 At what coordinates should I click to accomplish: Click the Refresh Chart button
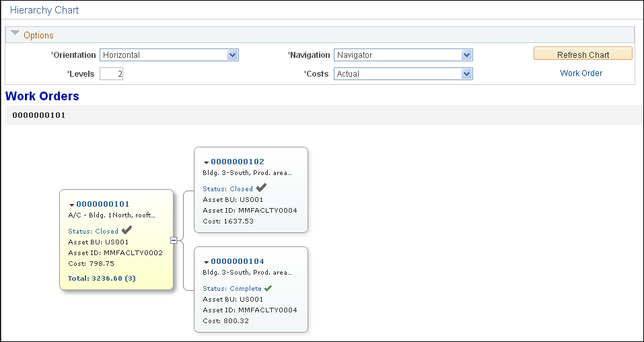583,55
